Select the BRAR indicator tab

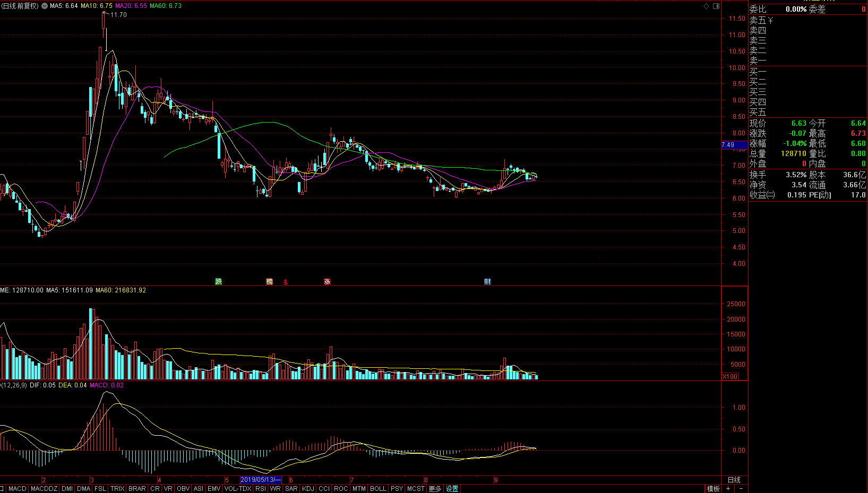(137, 489)
